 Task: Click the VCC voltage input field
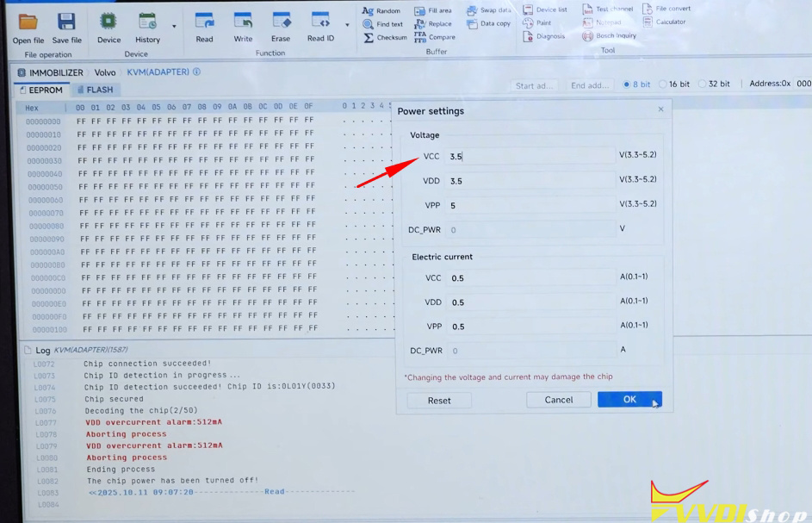[530, 157]
